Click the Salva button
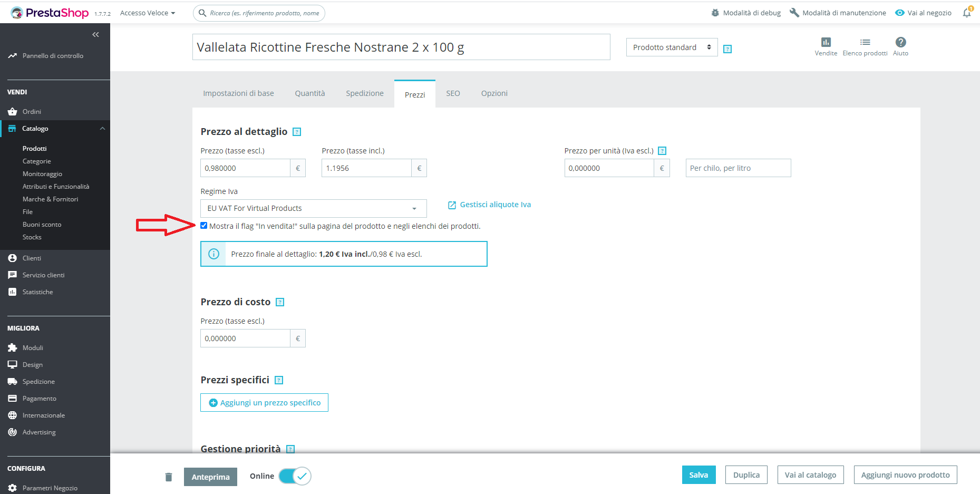The image size is (980, 494). 699,475
